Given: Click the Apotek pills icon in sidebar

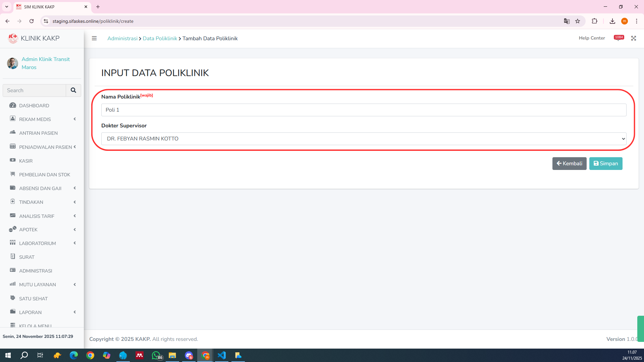Looking at the screenshot, I should pos(13,229).
